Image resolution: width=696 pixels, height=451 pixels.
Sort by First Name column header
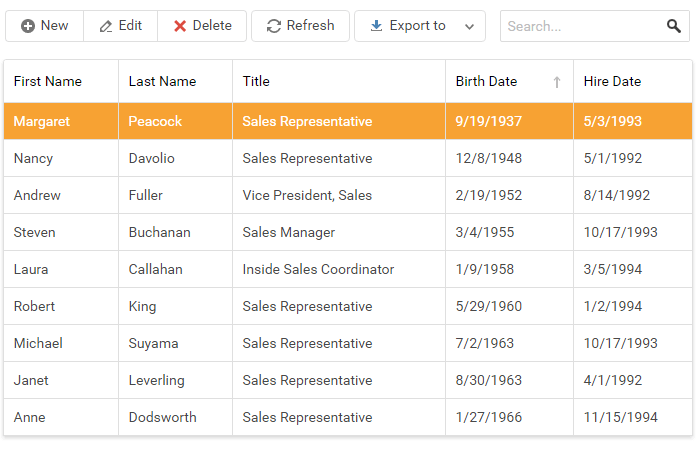(48, 81)
